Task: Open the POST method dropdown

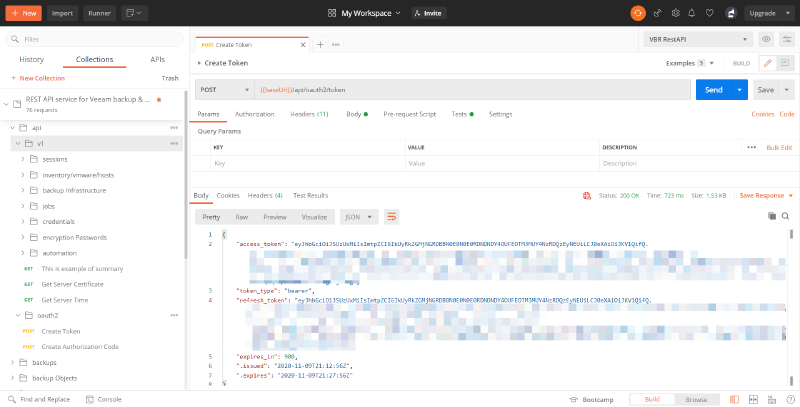Action: click(x=223, y=89)
